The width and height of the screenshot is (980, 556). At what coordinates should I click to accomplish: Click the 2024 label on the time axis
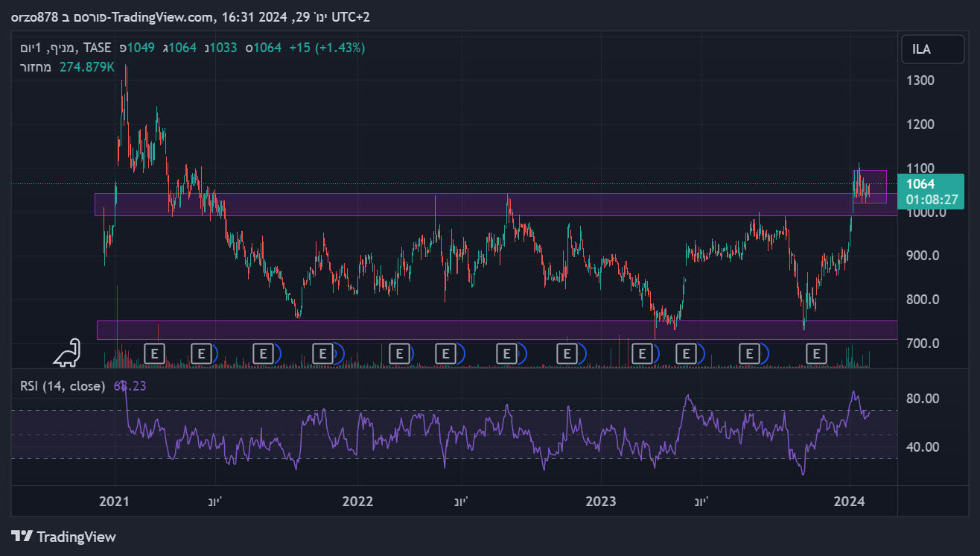pyautogui.click(x=849, y=501)
